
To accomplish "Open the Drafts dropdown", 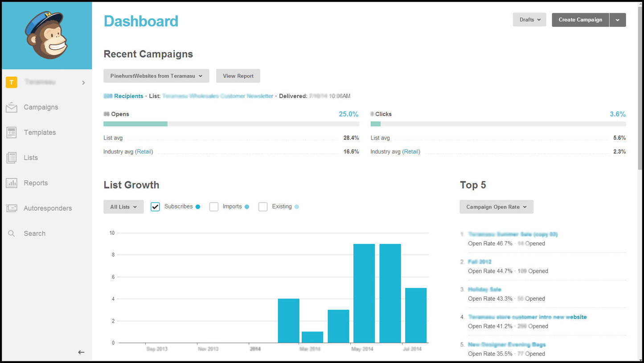I will pos(529,20).
